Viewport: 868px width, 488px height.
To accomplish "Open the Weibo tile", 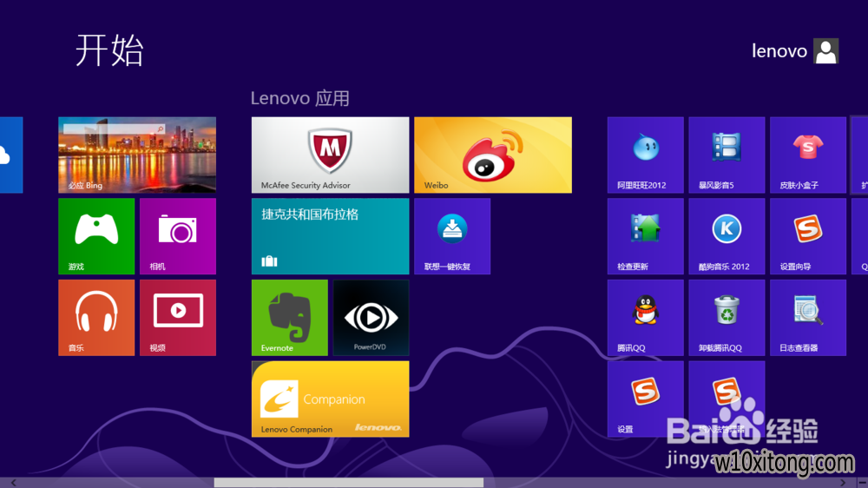I will pos(493,155).
